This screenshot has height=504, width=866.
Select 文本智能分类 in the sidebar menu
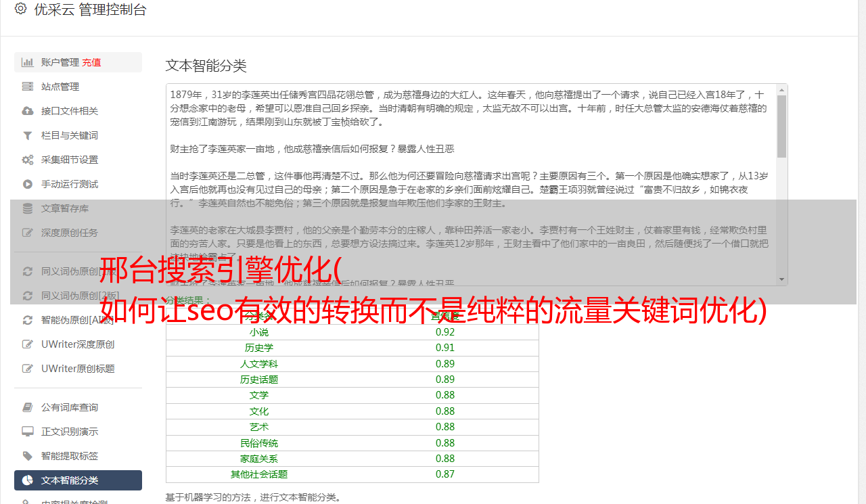pyautogui.click(x=78, y=480)
